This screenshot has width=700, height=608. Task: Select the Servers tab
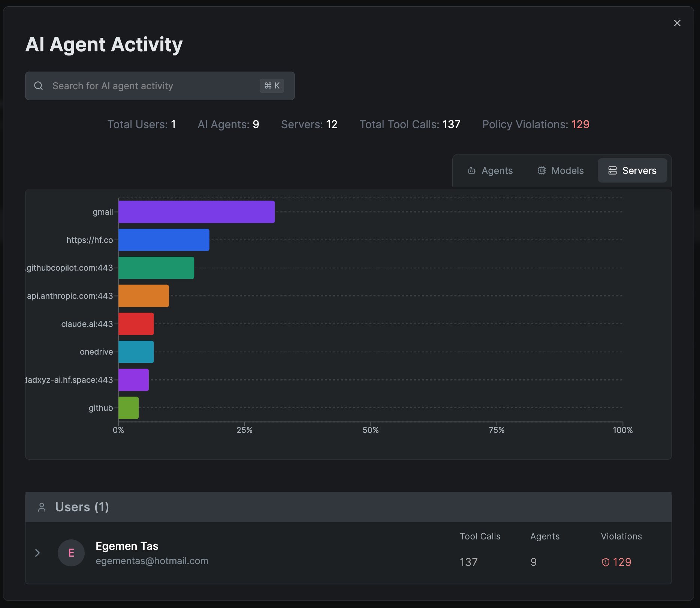(x=632, y=171)
